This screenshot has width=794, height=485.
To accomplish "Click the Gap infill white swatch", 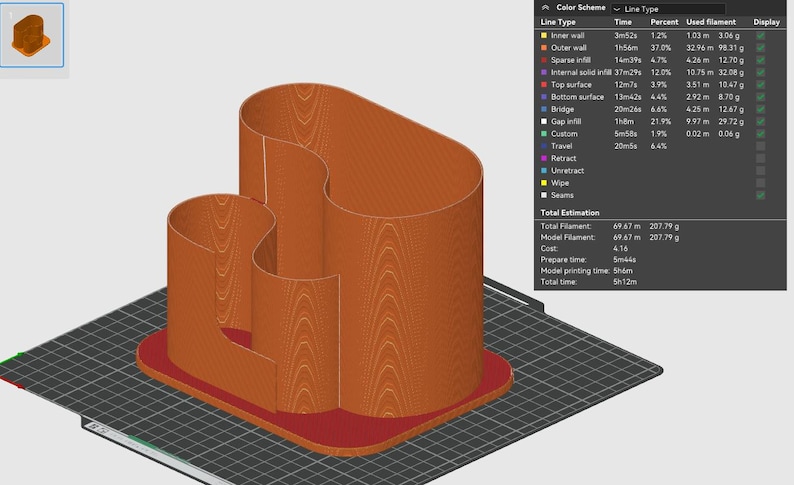I will click(x=544, y=122).
